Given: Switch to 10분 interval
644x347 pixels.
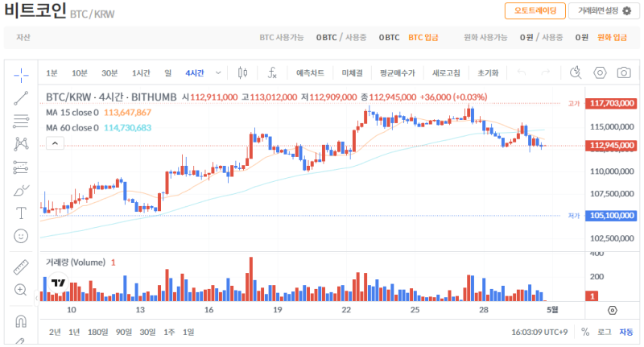Looking at the screenshot, I should 80,73.
